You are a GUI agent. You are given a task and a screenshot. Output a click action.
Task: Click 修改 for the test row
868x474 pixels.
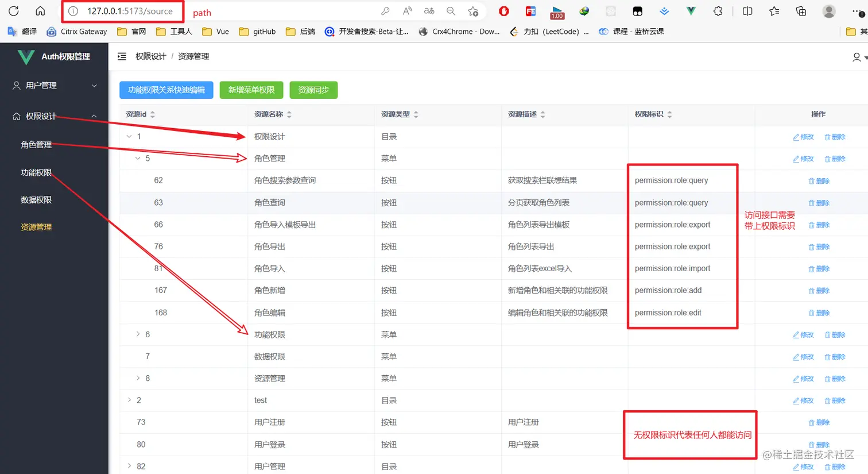click(x=803, y=400)
